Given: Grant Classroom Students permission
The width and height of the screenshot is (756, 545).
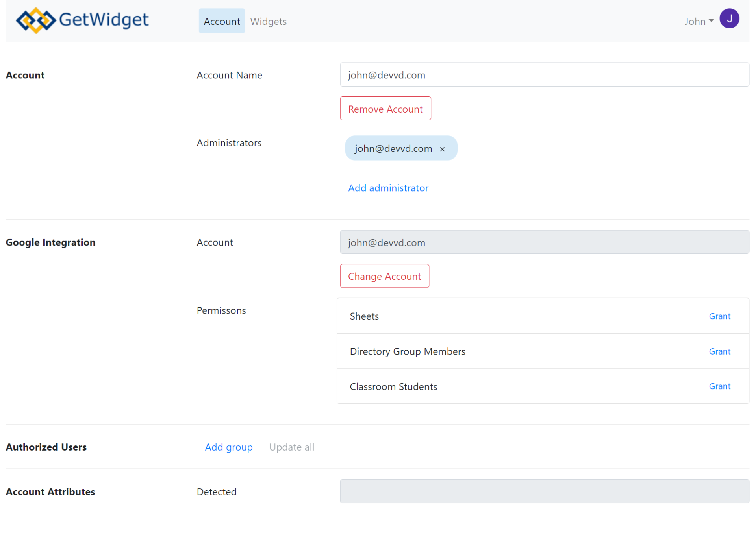Looking at the screenshot, I should click(x=719, y=386).
